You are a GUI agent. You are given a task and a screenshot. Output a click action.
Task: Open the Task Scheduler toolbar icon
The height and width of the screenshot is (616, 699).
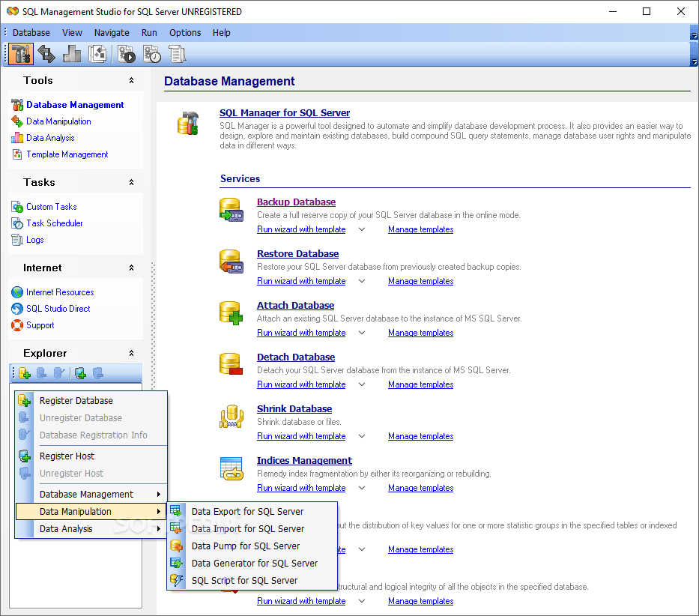click(151, 54)
